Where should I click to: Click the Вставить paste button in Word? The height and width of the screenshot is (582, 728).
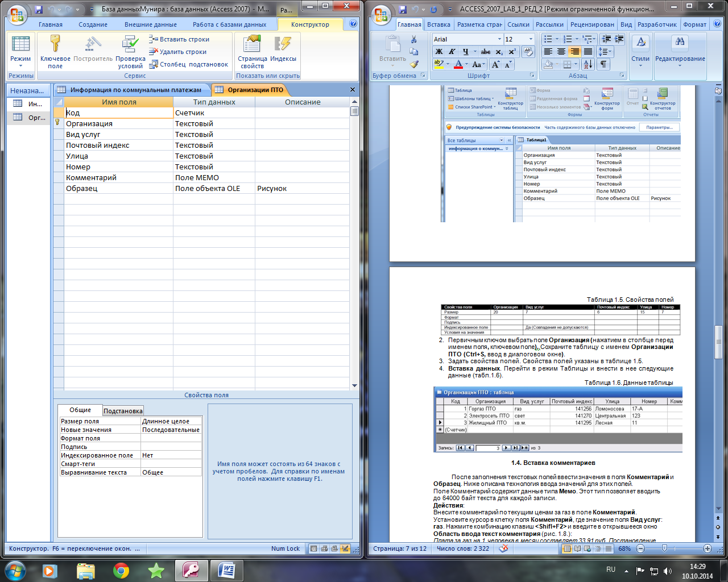click(x=392, y=52)
